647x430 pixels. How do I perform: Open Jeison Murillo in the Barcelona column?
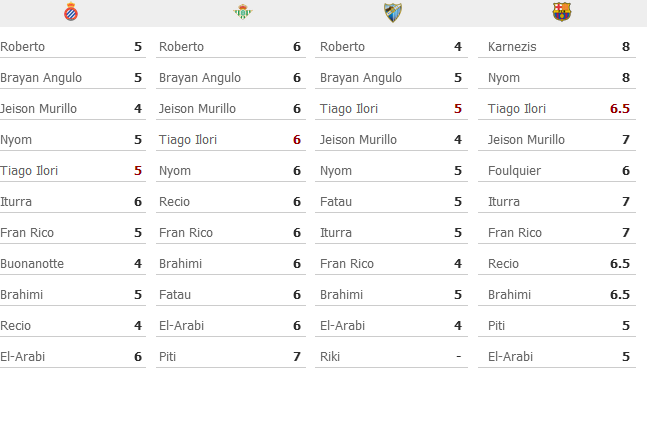pos(526,140)
